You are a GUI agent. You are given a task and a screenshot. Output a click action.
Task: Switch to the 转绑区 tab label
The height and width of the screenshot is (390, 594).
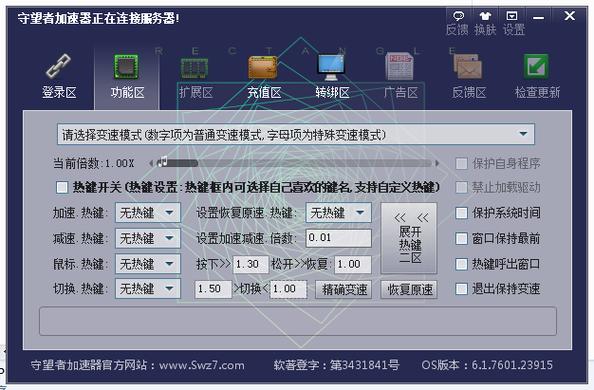pos(332,92)
